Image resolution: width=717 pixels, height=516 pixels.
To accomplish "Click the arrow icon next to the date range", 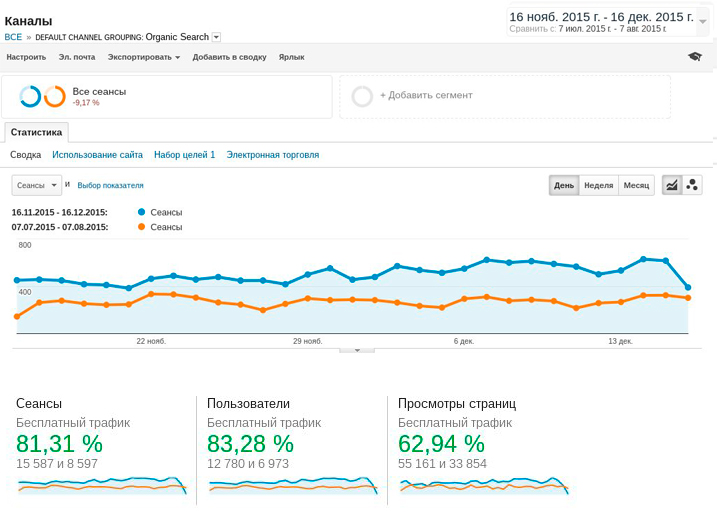I will [703, 20].
